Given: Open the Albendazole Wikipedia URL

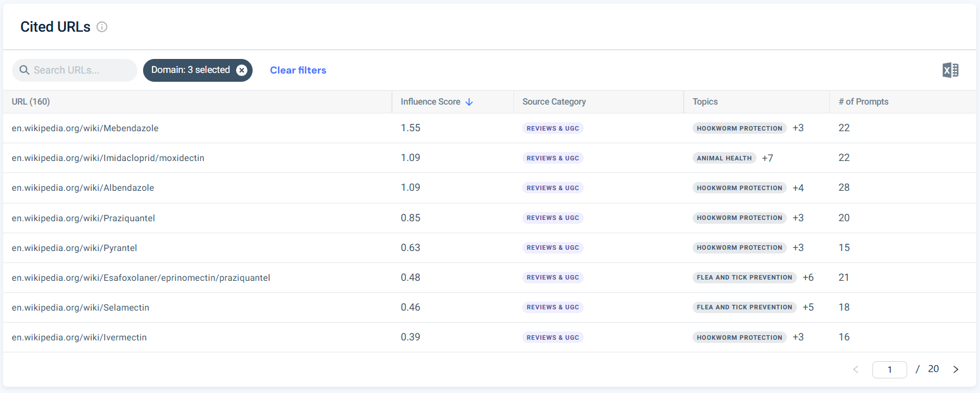Looking at the screenshot, I should [83, 188].
